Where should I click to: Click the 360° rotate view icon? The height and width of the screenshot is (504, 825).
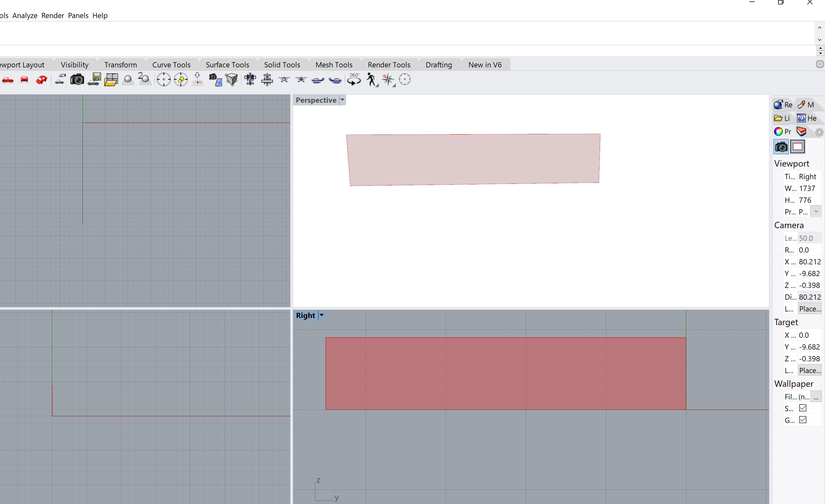pos(354,80)
